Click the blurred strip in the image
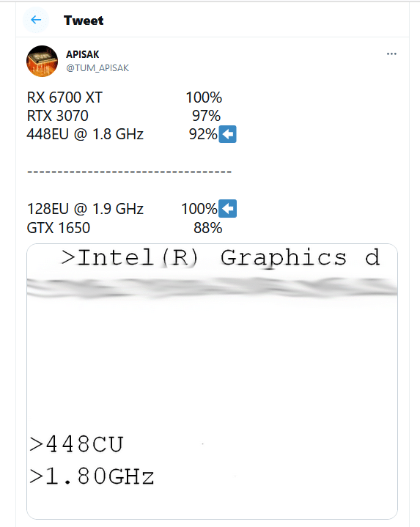420x527 pixels. point(212,288)
